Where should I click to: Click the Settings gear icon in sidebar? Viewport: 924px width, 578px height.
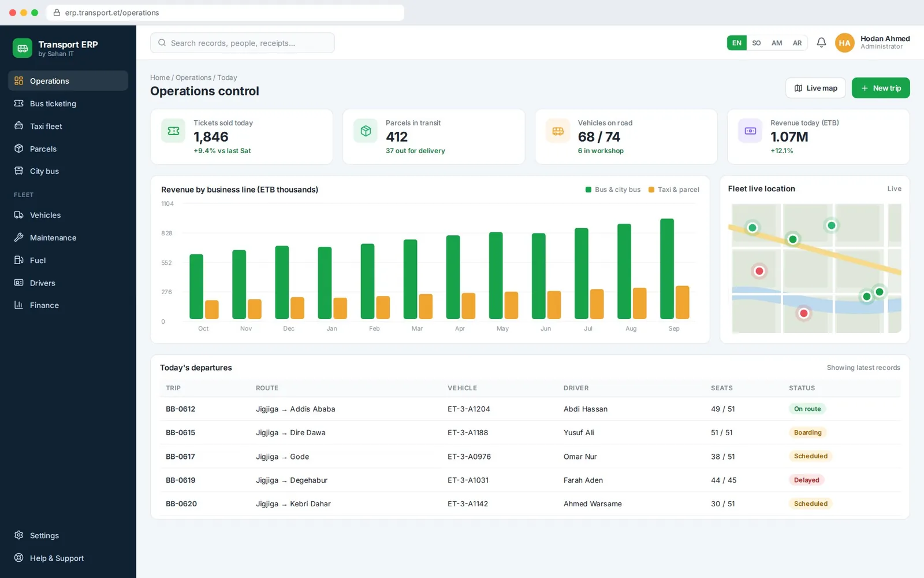[x=19, y=535]
